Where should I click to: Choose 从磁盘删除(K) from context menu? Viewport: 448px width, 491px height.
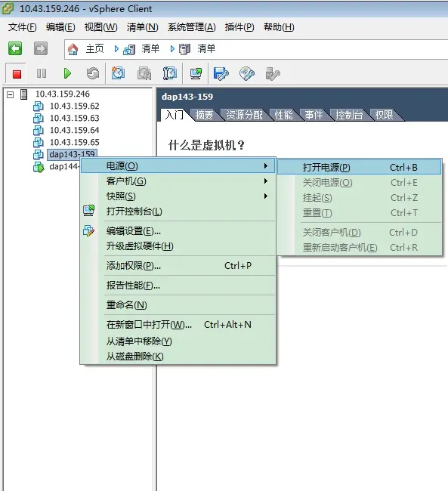[178, 357]
